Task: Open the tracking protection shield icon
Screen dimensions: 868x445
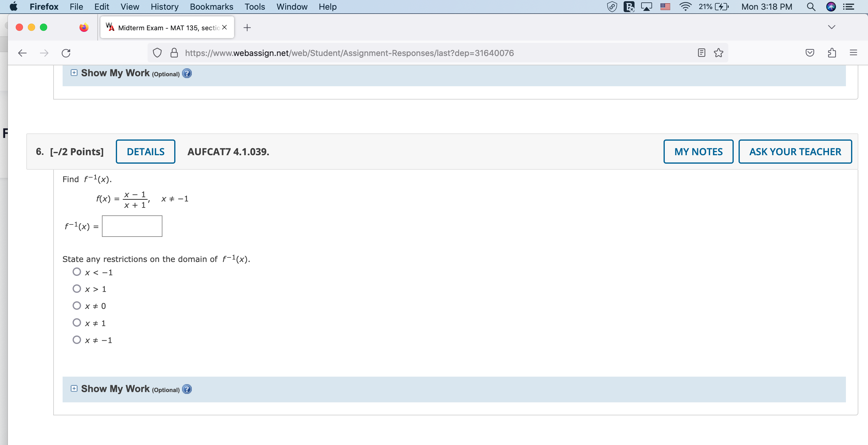Action: pyautogui.click(x=157, y=53)
